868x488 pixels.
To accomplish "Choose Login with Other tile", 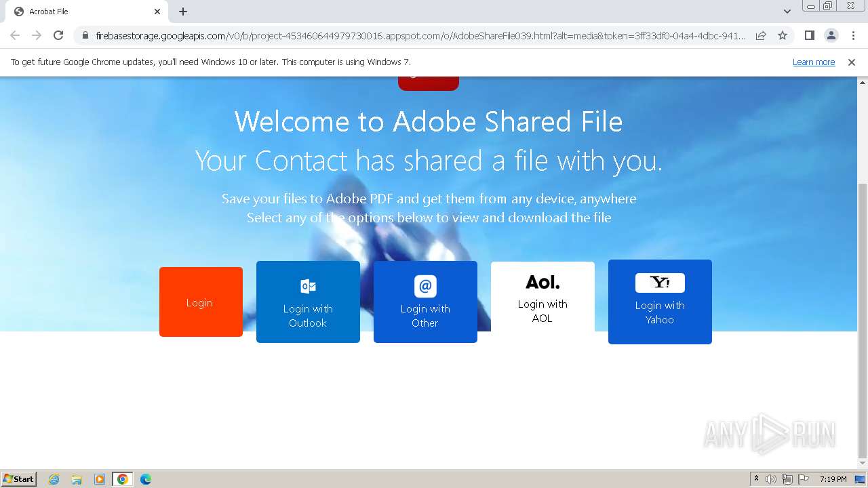I will (425, 302).
